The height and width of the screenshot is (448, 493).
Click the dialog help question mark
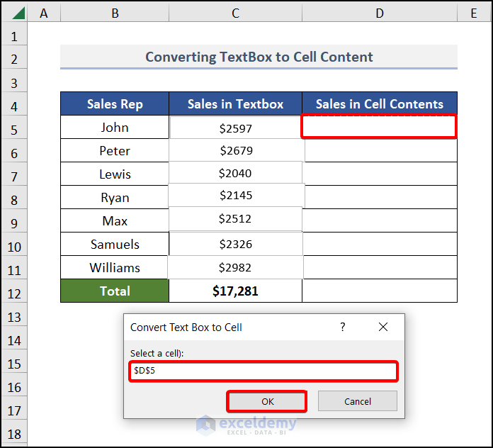click(343, 327)
